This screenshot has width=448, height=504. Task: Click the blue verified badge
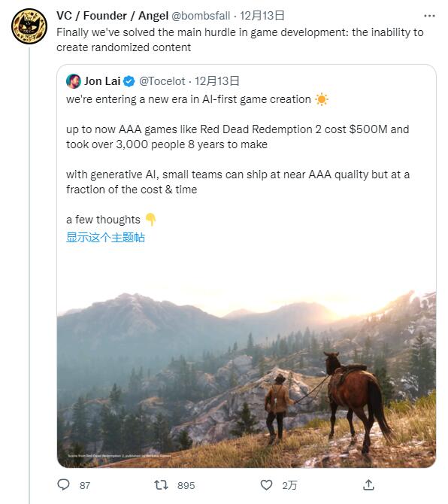click(x=129, y=81)
